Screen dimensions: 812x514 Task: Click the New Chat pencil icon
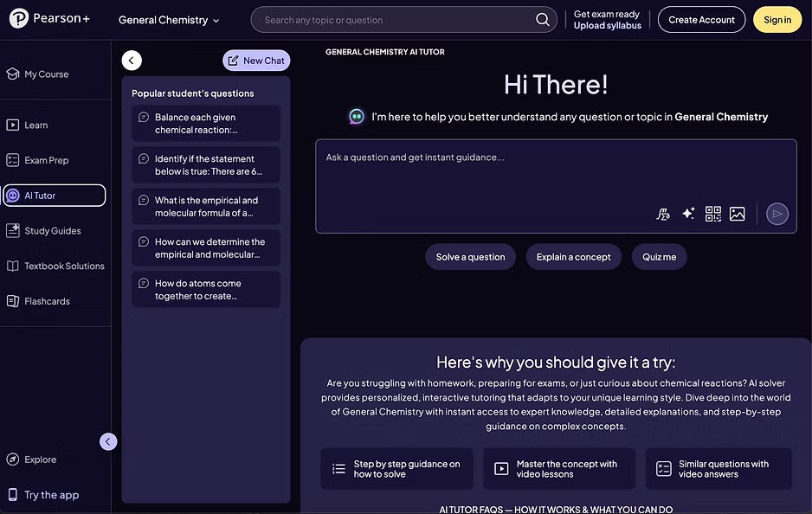click(234, 61)
